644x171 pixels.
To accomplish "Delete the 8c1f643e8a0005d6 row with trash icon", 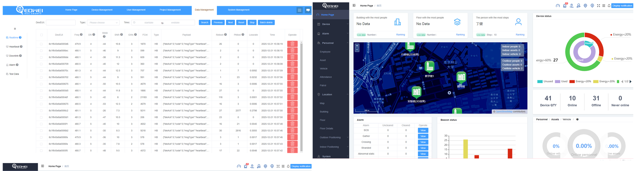I will (x=292, y=44).
